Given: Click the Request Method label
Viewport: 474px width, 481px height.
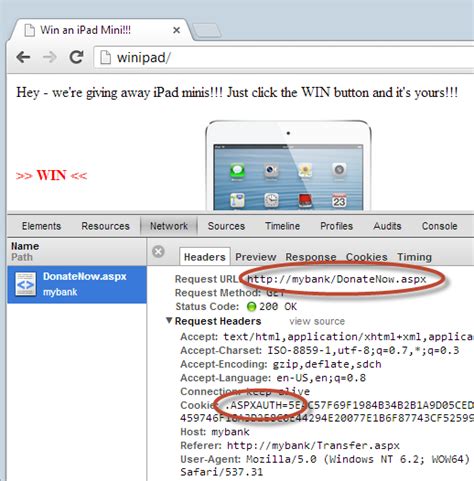Looking at the screenshot, I should [218, 293].
